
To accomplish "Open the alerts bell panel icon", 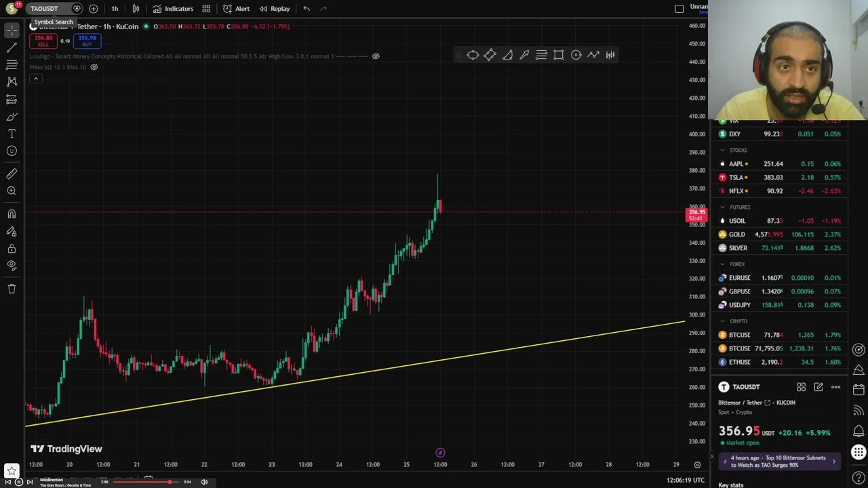I will click(859, 431).
